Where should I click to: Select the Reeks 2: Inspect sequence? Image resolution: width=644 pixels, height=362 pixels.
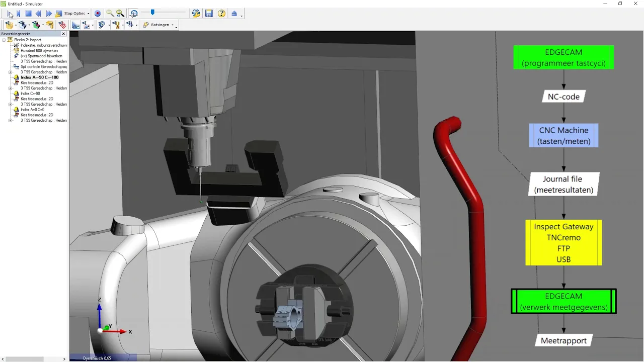click(28, 40)
